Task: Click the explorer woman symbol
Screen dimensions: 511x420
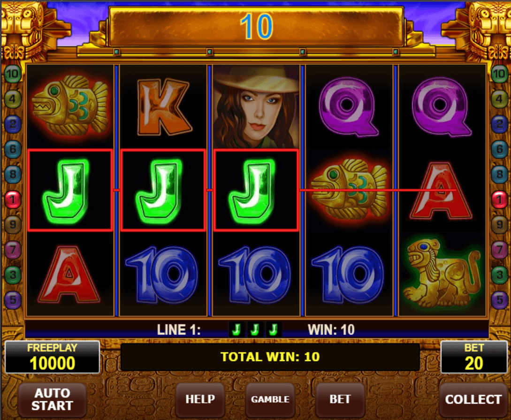Action: pyautogui.click(x=256, y=107)
